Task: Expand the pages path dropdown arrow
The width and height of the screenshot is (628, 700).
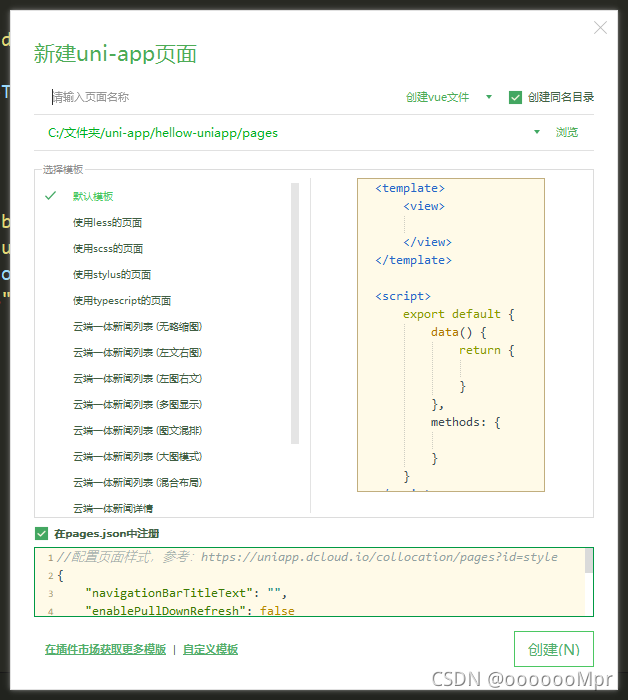Action: coord(537,132)
